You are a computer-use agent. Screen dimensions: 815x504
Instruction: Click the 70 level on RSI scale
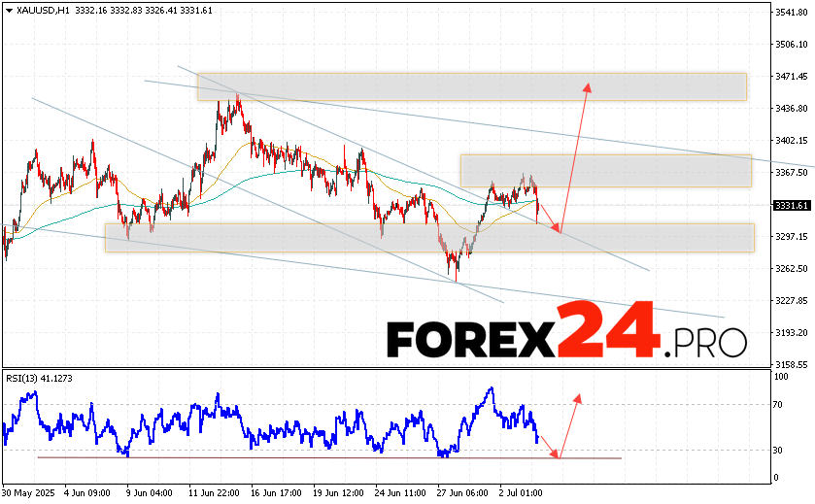(779, 404)
